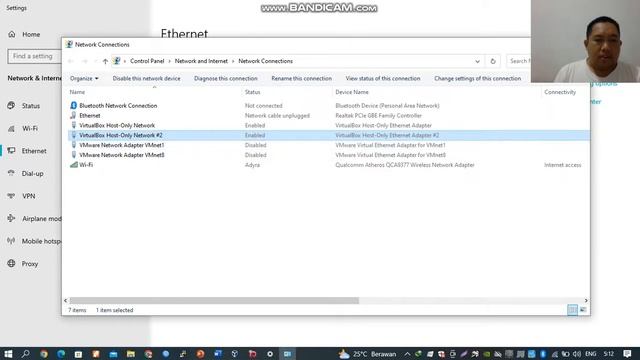The width and height of the screenshot is (640, 360).
Task: Refresh the Network Connections address bar
Action: 493,61
